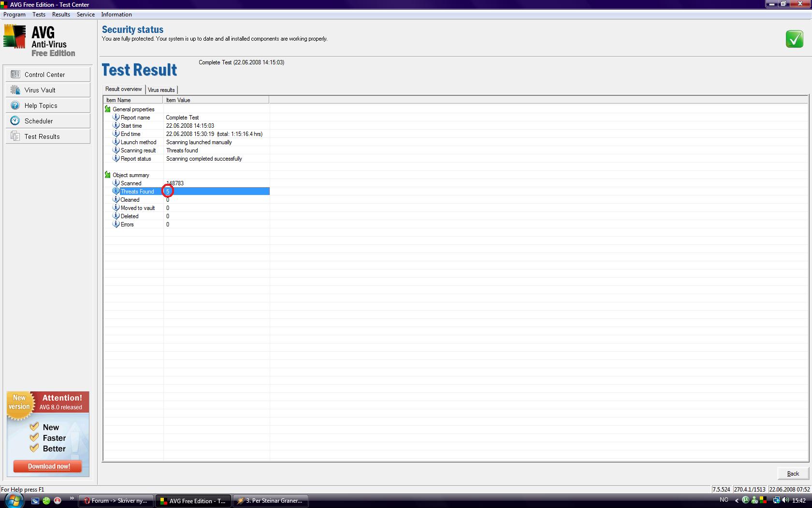812x508 pixels.
Task: Click the AVG system tray icon
Action: tap(763, 500)
